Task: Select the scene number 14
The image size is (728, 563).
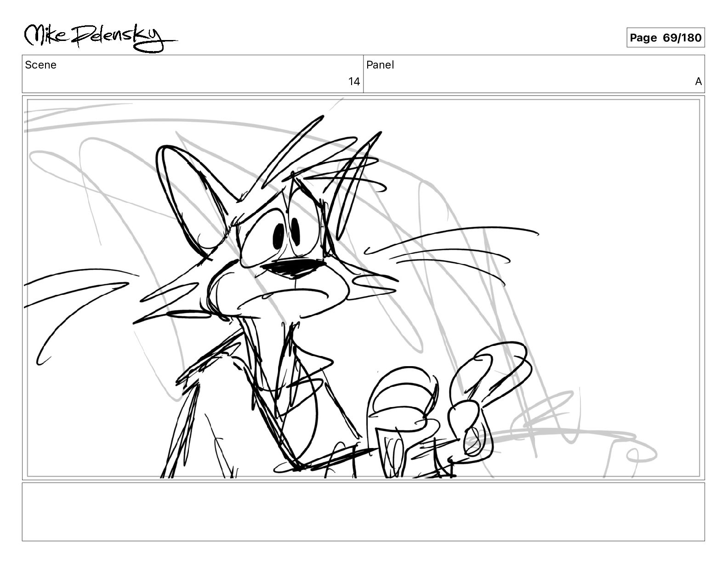Action: (x=354, y=82)
